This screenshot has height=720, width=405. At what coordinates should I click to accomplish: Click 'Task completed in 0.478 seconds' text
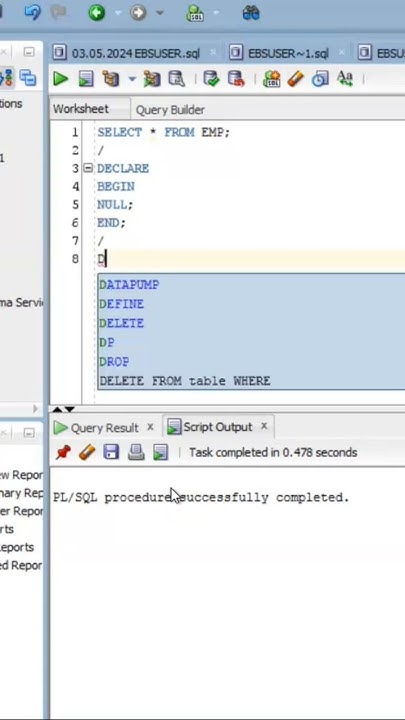click(273, 452)
